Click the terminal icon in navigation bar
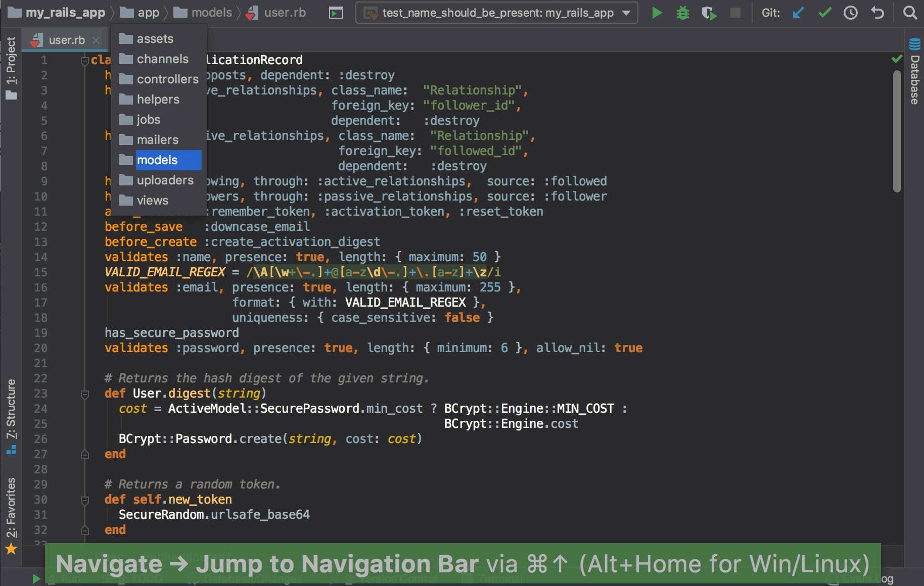 click(x=336, y=13)
